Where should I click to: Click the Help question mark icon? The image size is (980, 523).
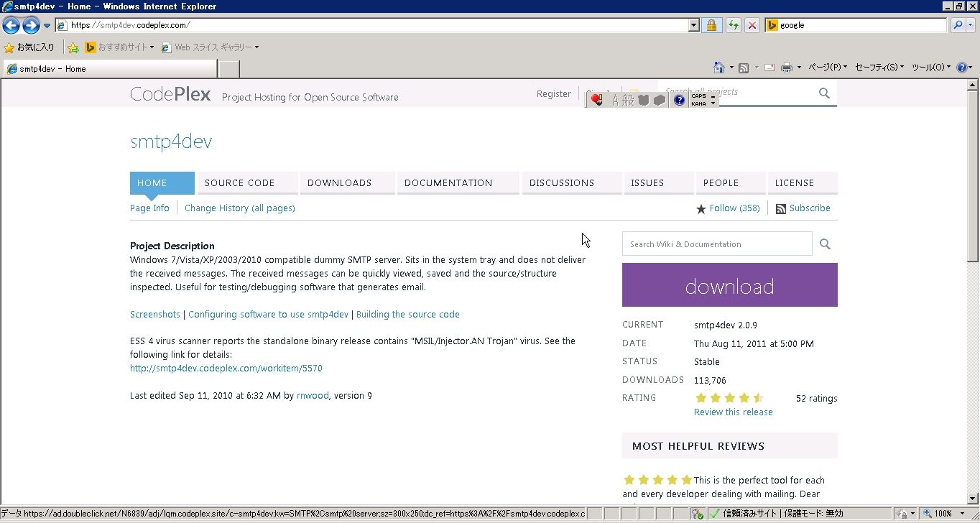962,68
